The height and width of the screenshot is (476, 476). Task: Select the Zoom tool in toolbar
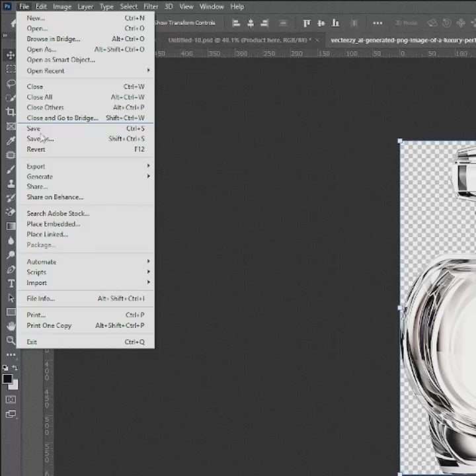pos(11,340)
